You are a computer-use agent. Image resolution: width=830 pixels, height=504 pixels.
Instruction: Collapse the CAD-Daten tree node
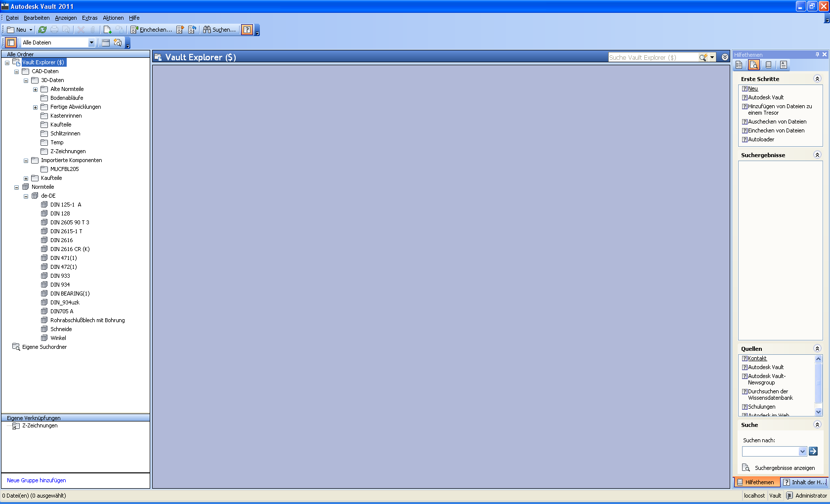[16, 72]
